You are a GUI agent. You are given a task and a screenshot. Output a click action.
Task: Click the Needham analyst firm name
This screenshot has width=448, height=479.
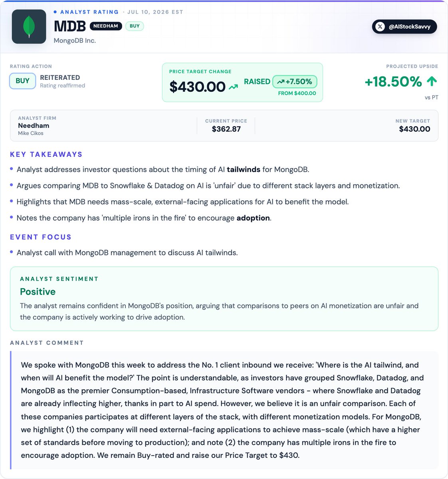[34, 125]
